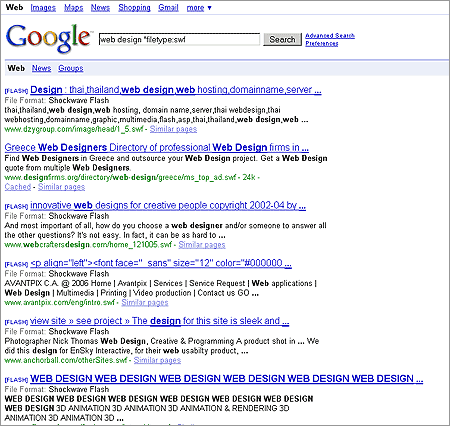Screen dimensions: 450x426
Task: Open the Maps link in top bar
Action: 74,7
